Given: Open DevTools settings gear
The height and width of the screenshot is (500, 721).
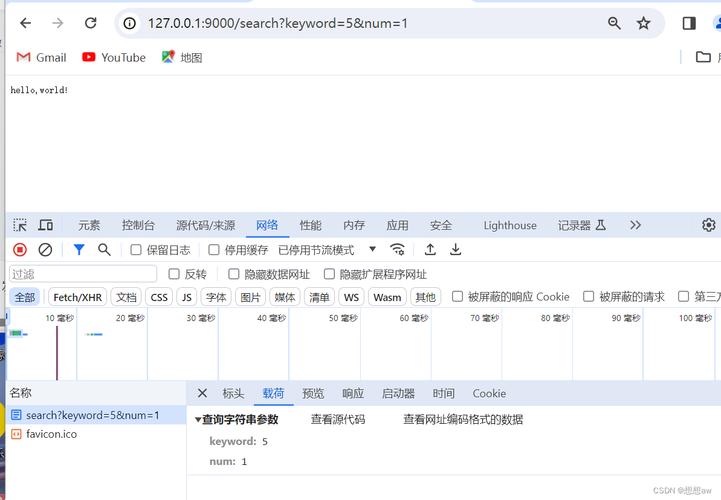Looking at the screenshot, I should [x=709, y=225].
